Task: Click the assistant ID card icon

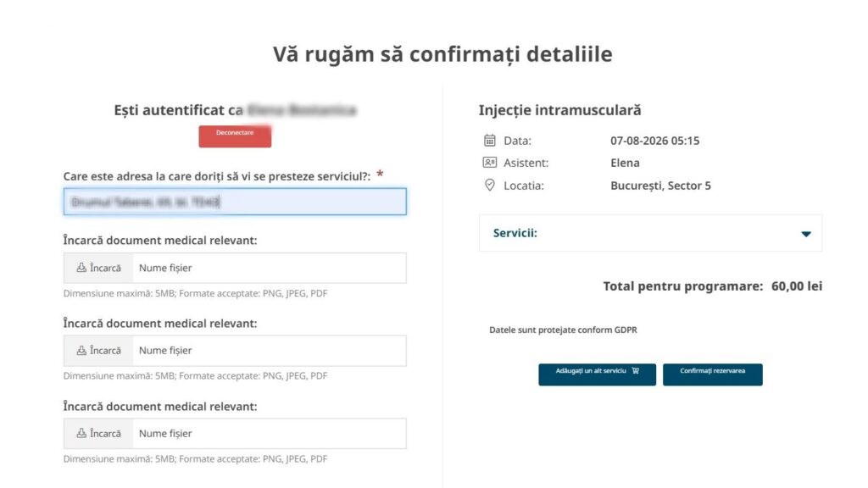Action: [489, 163]
